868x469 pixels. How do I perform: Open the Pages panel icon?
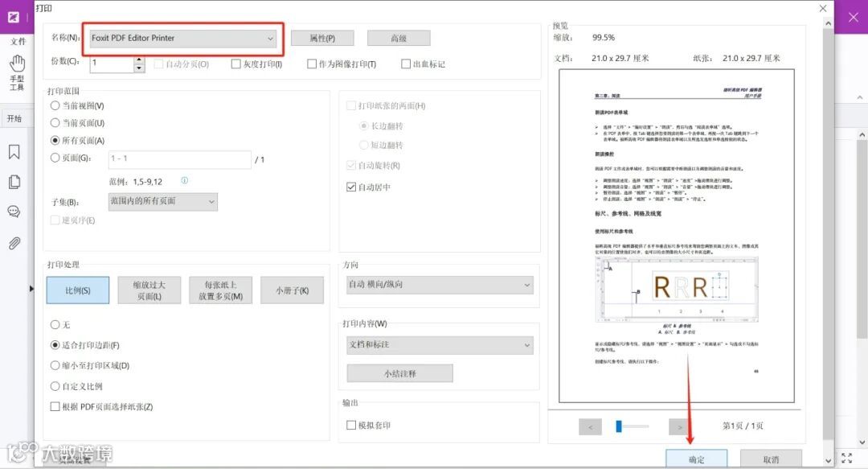coord(14,182)
